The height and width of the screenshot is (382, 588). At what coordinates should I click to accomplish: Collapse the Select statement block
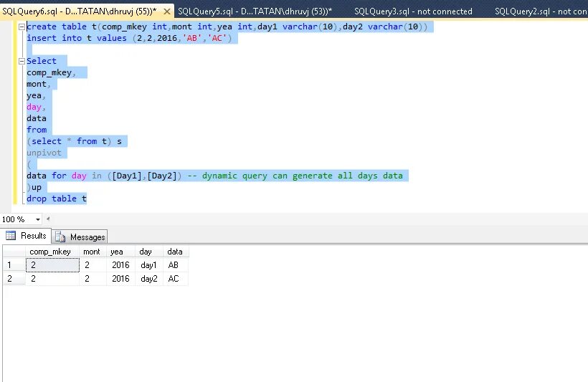tap(22, 61)
